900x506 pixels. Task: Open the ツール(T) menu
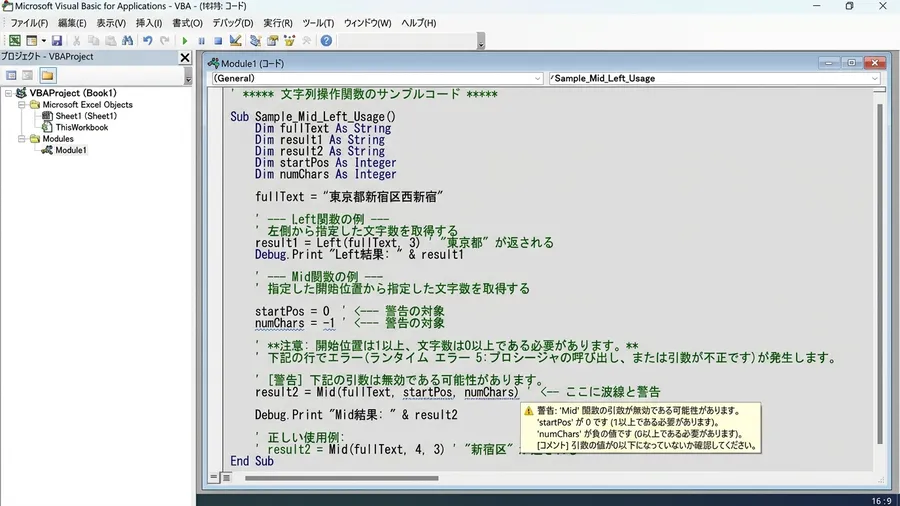[x=318, y=23]
